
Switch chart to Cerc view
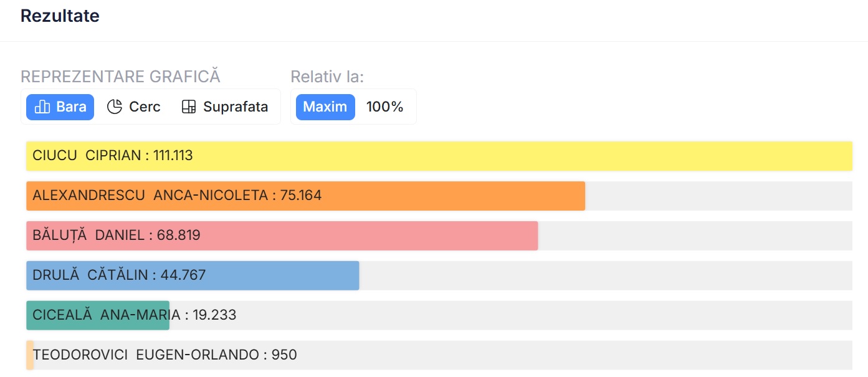point(134,107)
